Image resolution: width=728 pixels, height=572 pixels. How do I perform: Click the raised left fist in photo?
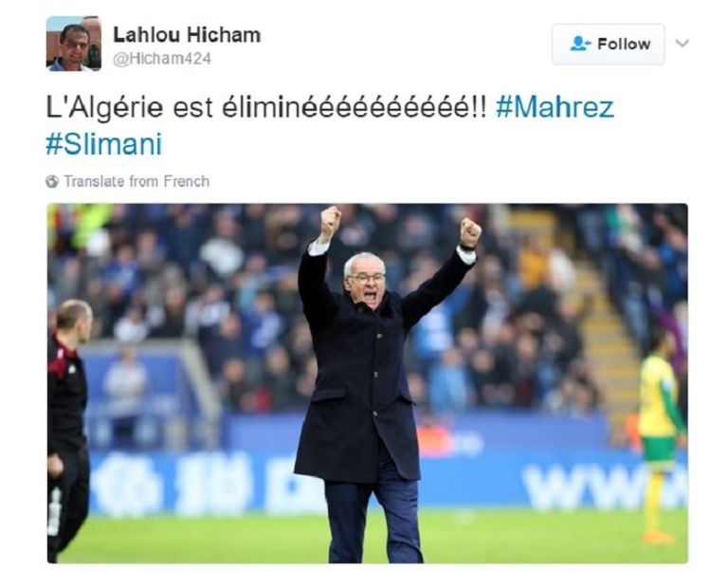330,220
